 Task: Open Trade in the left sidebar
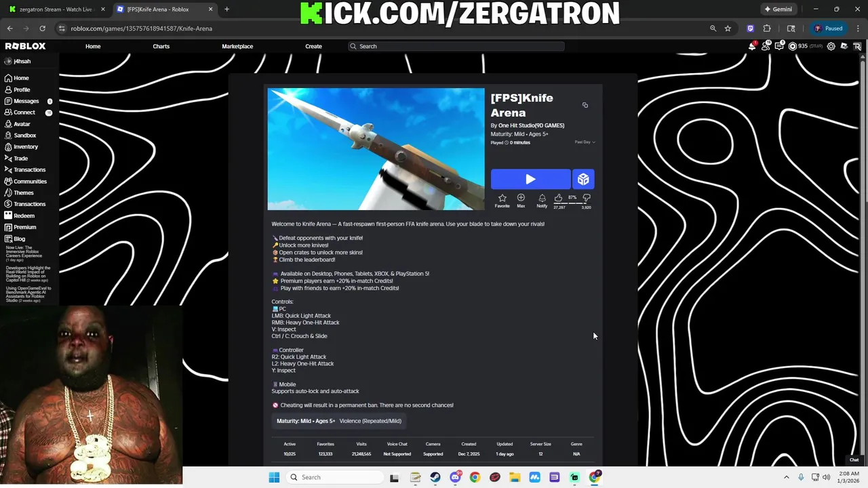[16, 158]
